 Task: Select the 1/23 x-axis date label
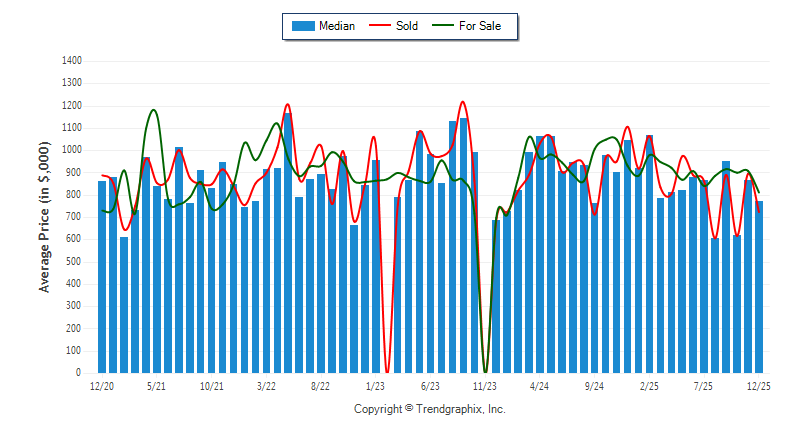(375, 385)
